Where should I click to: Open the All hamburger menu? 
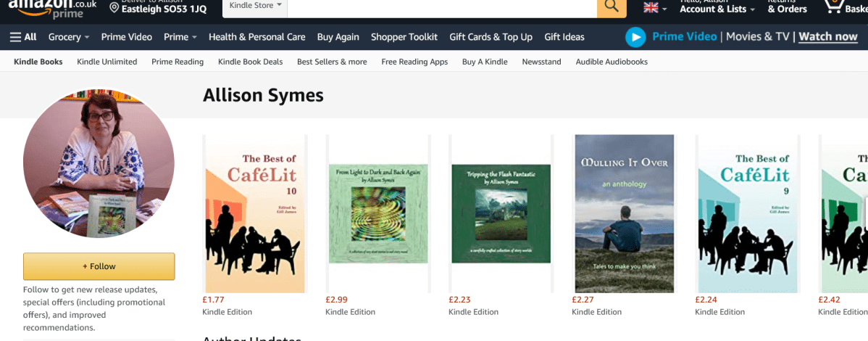click(23, 37)
